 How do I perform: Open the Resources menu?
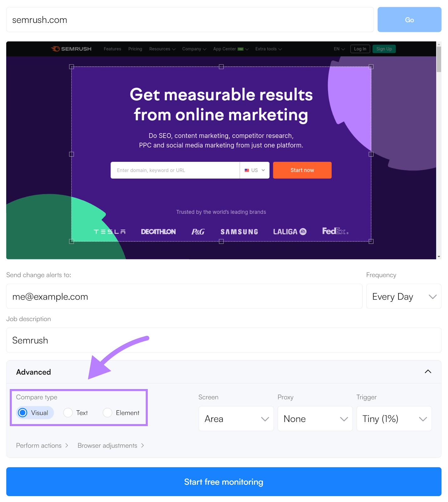[x=162, y=49]
